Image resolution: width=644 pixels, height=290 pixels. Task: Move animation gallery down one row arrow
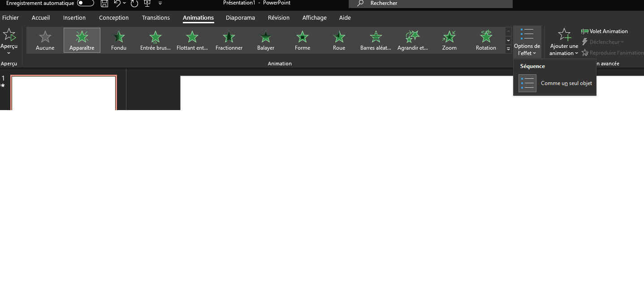508,40
